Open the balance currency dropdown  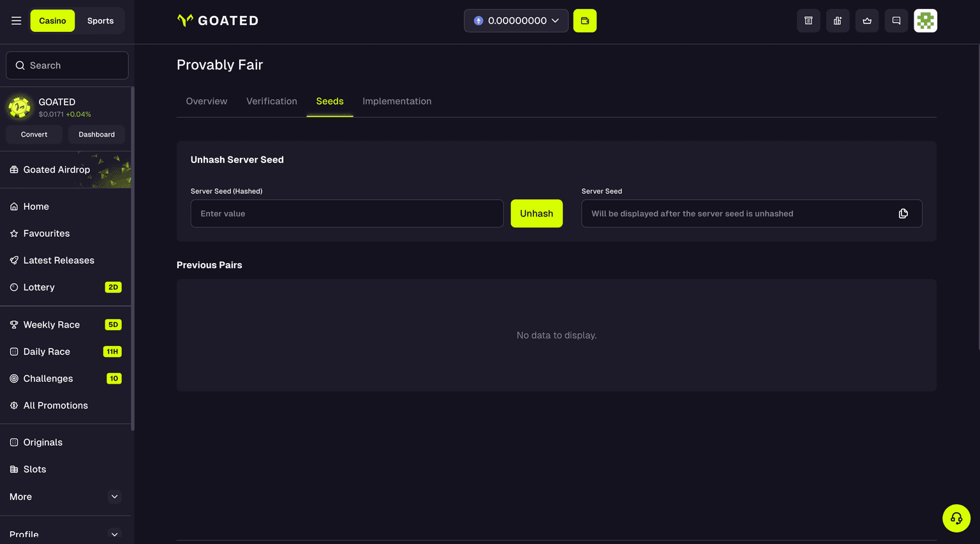pos(516,20)
